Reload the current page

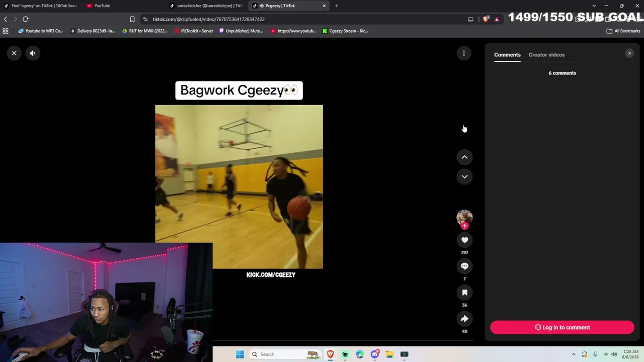26,19
